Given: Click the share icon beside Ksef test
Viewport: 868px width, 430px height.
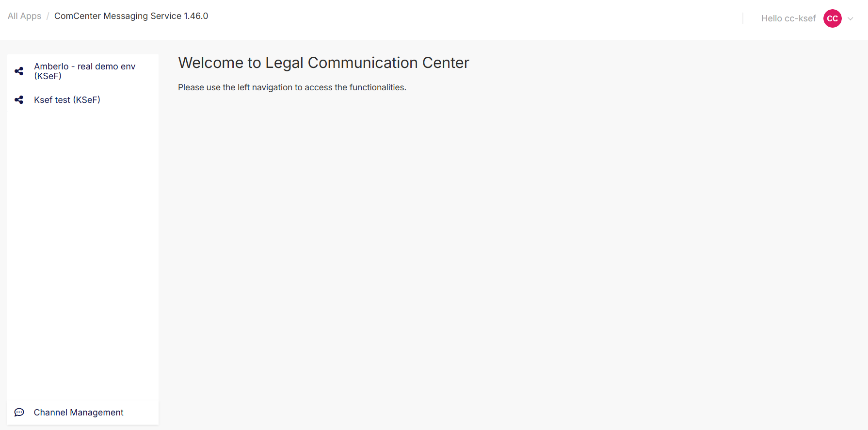Looking at the screenshot, I should click(x=19, y=100).
